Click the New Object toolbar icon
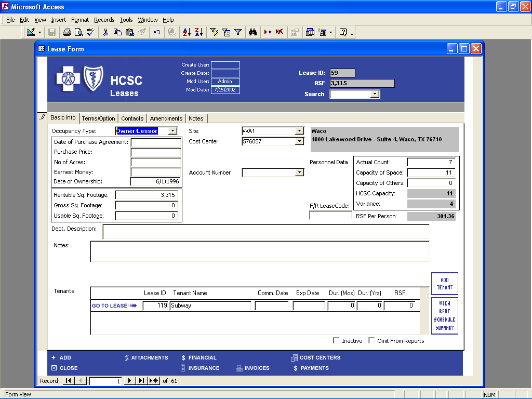 pyautogui.click(x=322, y=32)
